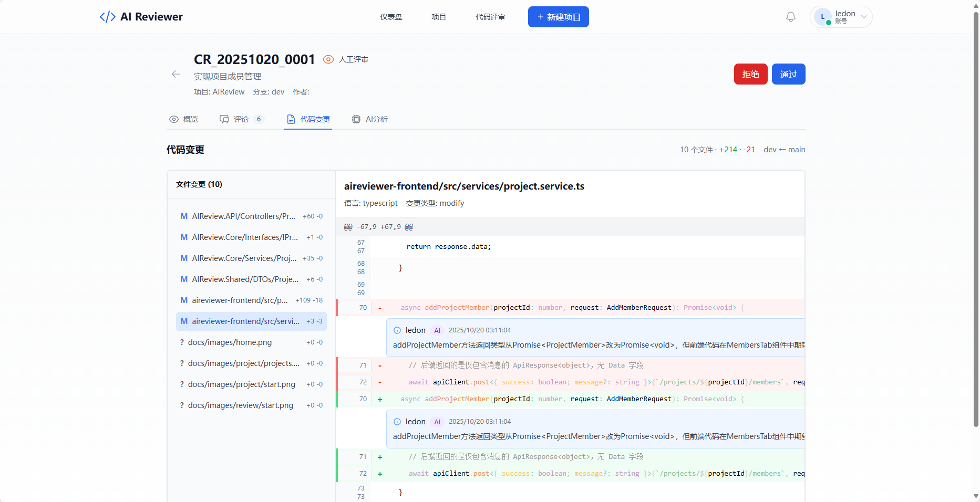This screenshot has width=980, height=502.
Task: Open the 仪表盘 navigation item
Action: [x=391, y=17]
